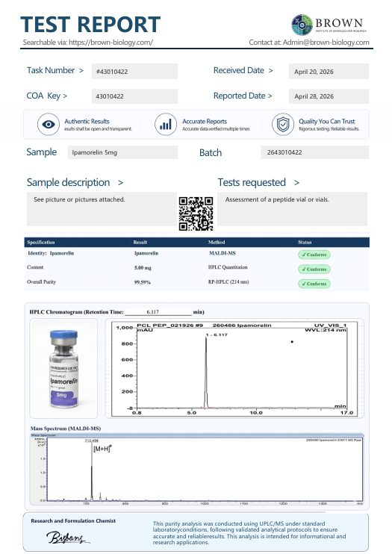Click the Conforms badge in the Identity row

[x=314, y=255]
